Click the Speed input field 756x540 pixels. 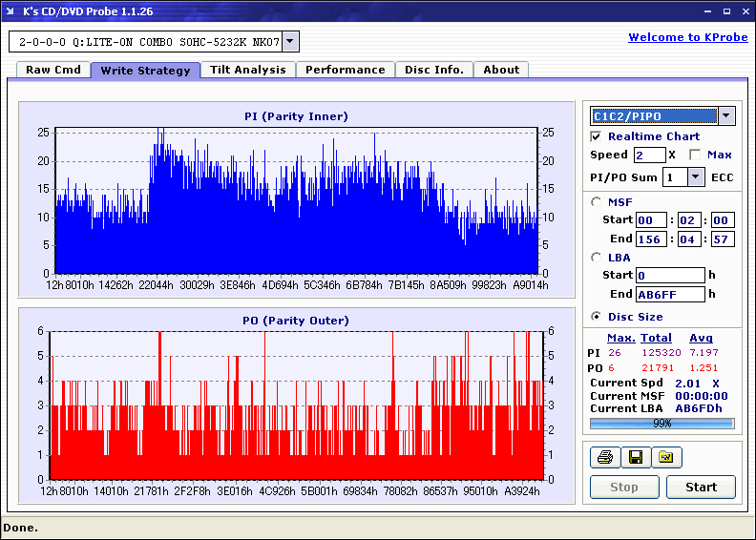coord(649,155)
